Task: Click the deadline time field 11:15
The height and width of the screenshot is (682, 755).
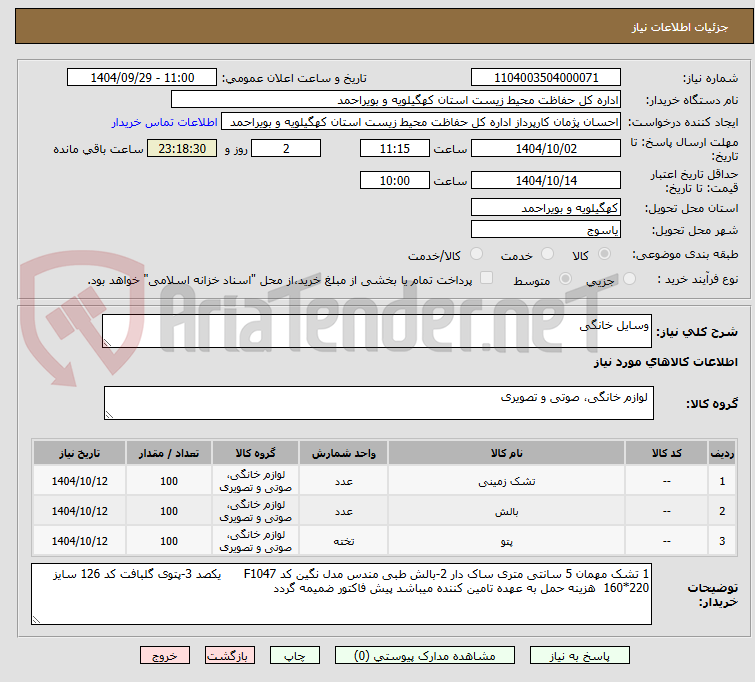Action: [x=395, y=148]
